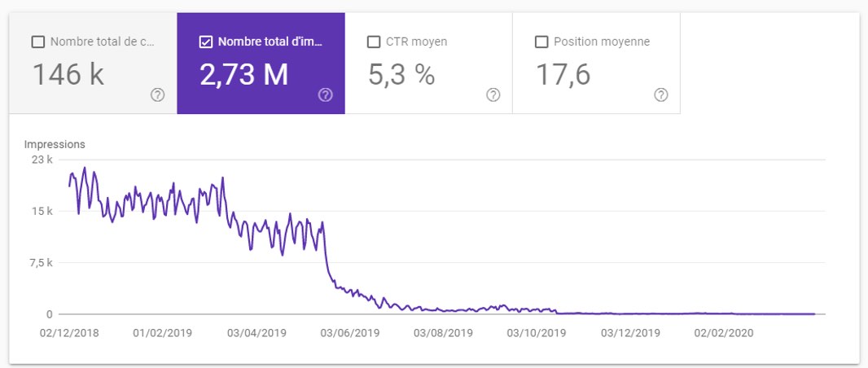Click the 03/12/2019 date label
The width and height of the screenshot is (868, 368).
click(630, 333)
